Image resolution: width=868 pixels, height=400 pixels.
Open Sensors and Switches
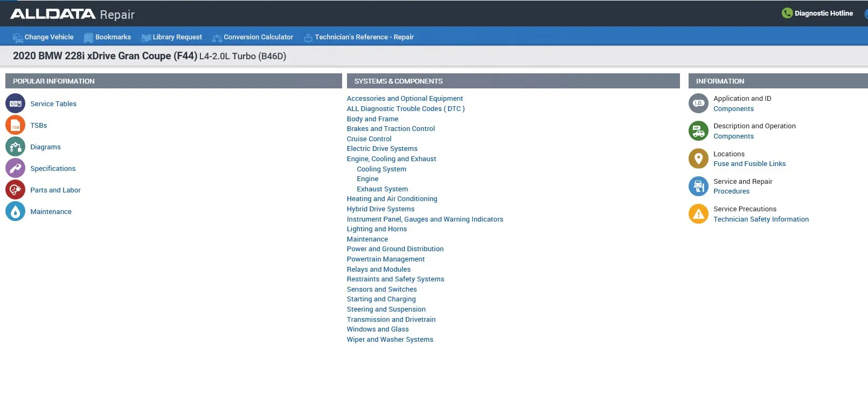point(382,289)
